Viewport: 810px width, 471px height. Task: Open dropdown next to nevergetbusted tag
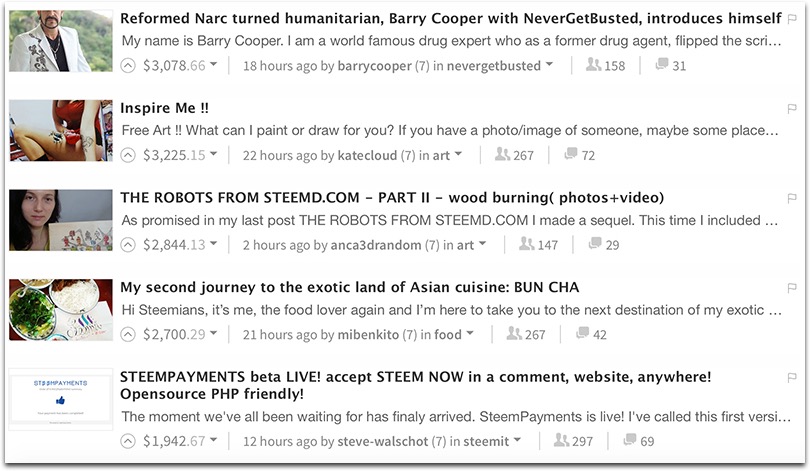pos(549,65)
